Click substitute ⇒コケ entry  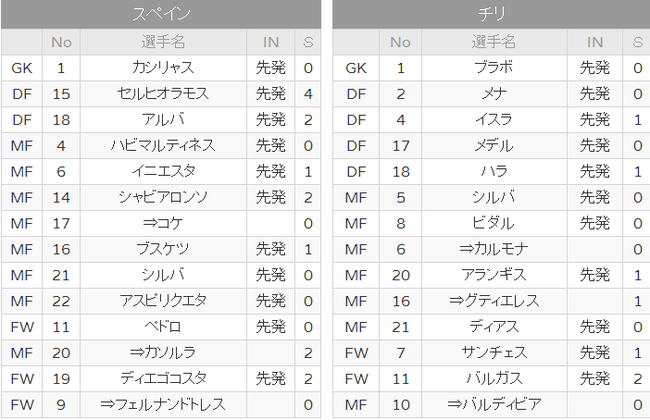click(163, 223)
